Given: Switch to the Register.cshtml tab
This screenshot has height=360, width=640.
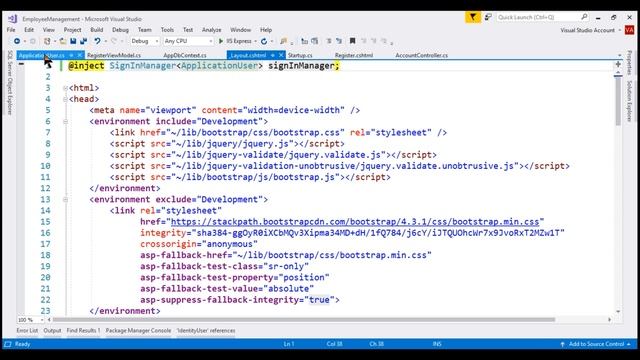Looking at the screenshot, I should click(x=353, y=55).
